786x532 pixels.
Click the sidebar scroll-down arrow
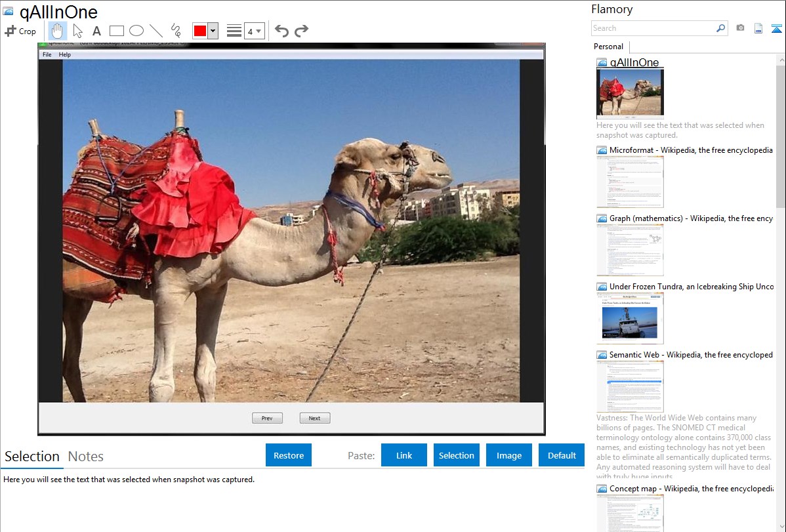(x=781, y=527)
